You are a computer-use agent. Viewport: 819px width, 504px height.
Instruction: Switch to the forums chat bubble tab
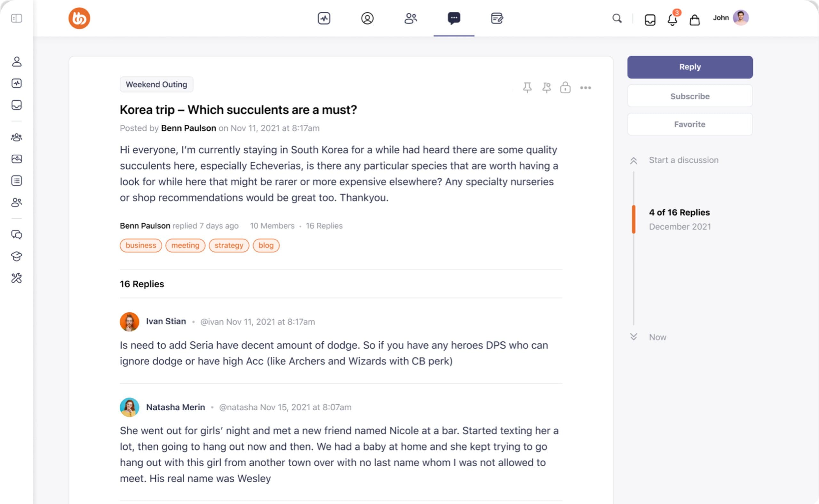click(454, 18)
